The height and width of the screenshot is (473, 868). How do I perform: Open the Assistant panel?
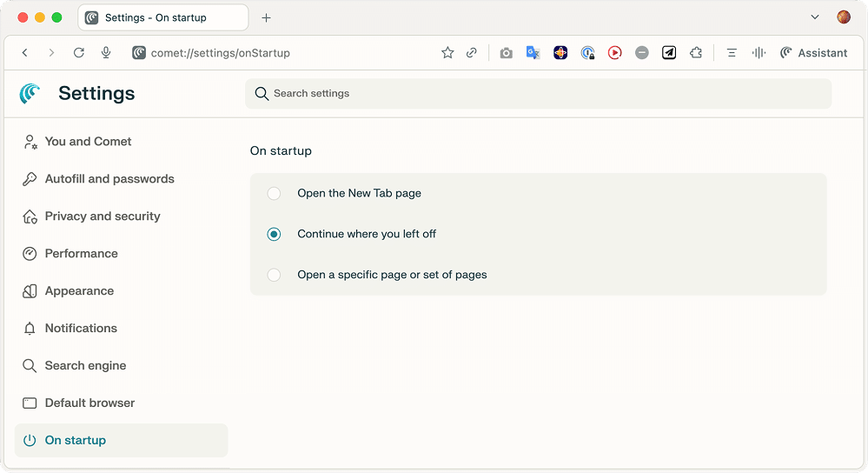[813, 53]
